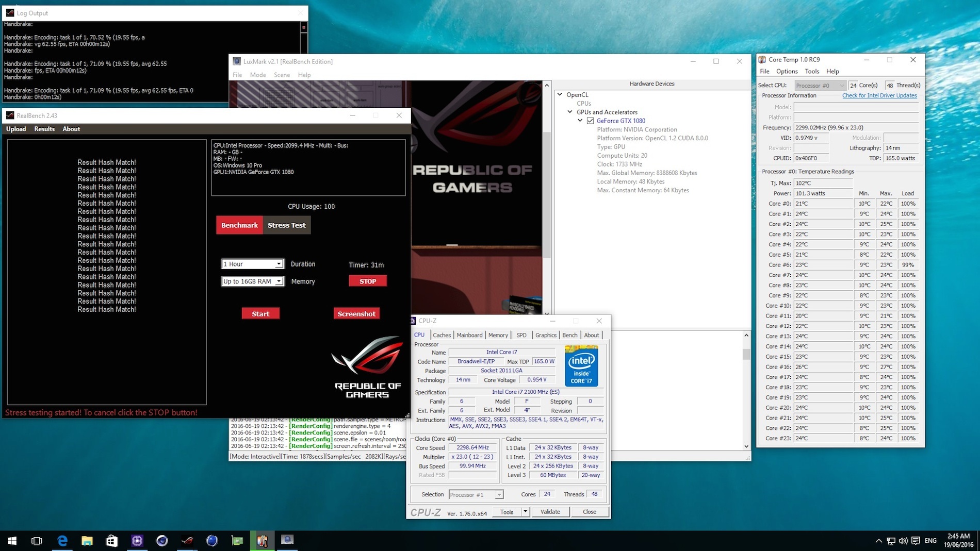The height and width of the screenshot is (551, 980).
Task: Click the LuxMark window title icon
Action: (x=237, y=61)
